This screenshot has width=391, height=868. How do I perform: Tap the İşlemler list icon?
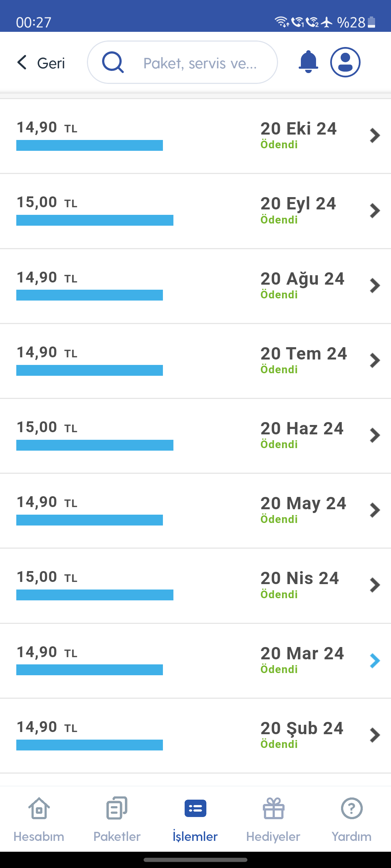pos(195,808)
